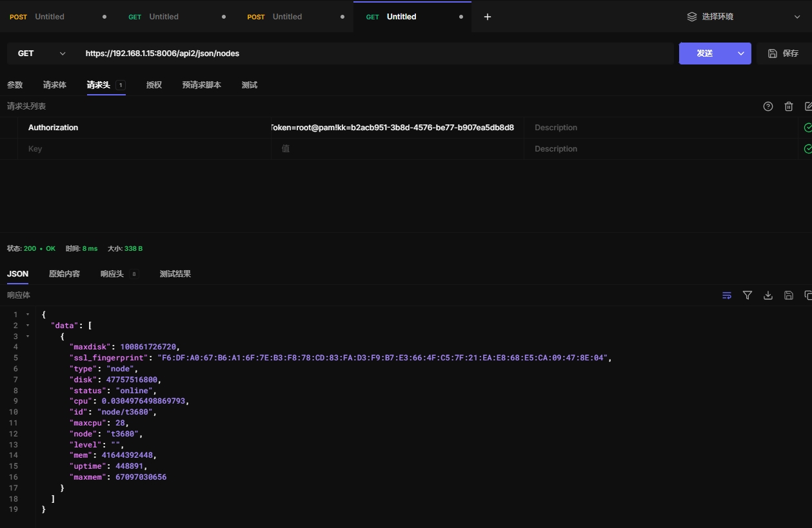Open the dropdown arrow beside 发送 button
This screenshot has width=812, height=528.
click(x=741, y=54)
